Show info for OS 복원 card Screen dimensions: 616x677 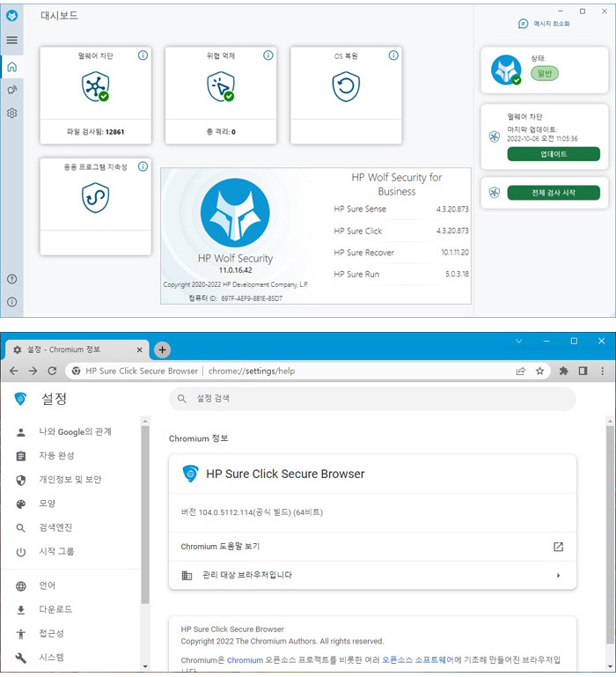393,55
